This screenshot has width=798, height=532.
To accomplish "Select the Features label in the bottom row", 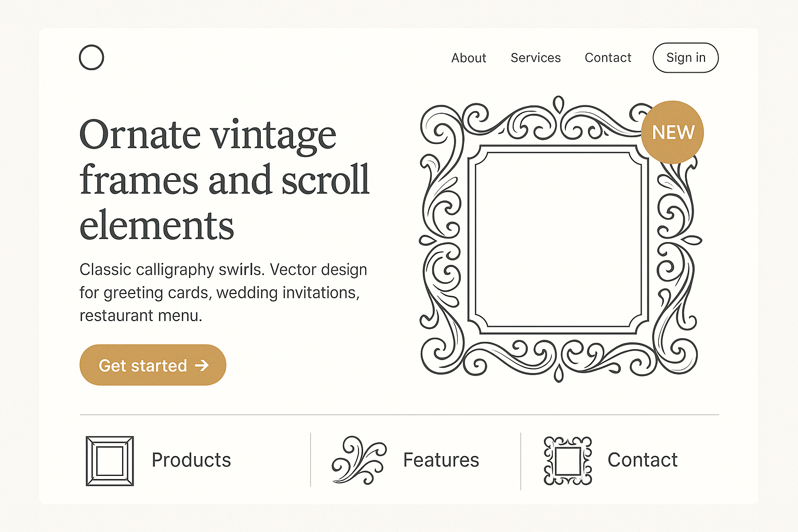I will coord(441,460).
